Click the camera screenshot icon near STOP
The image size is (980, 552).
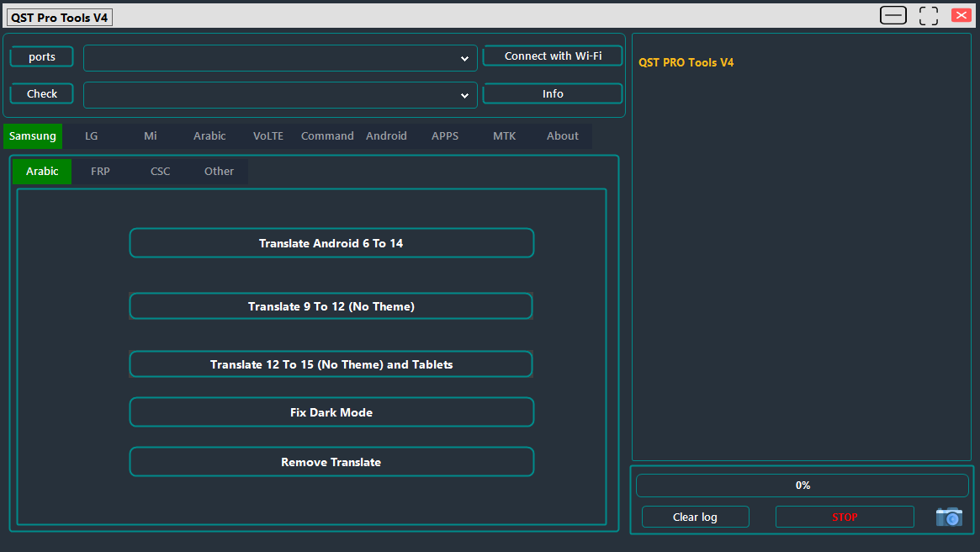pyautogui.click(x=949, y=517)
